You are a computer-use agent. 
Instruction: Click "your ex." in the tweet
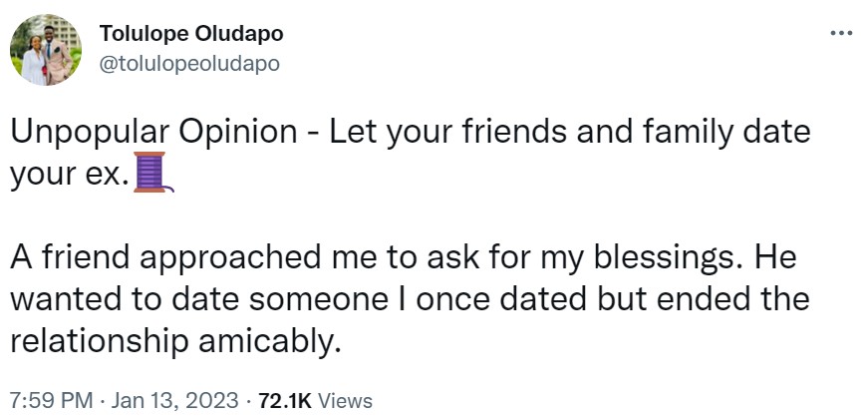(69, 176)
